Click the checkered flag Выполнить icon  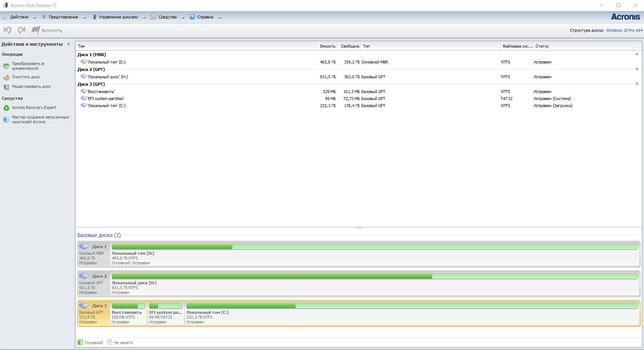click(x=35, y=30)
